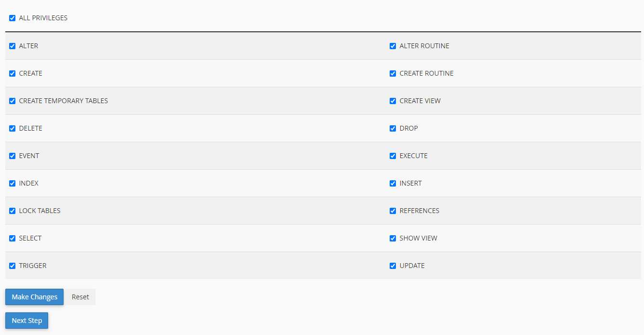Toggle the ALTER privilege checkbox

click(x=13, y=46)
